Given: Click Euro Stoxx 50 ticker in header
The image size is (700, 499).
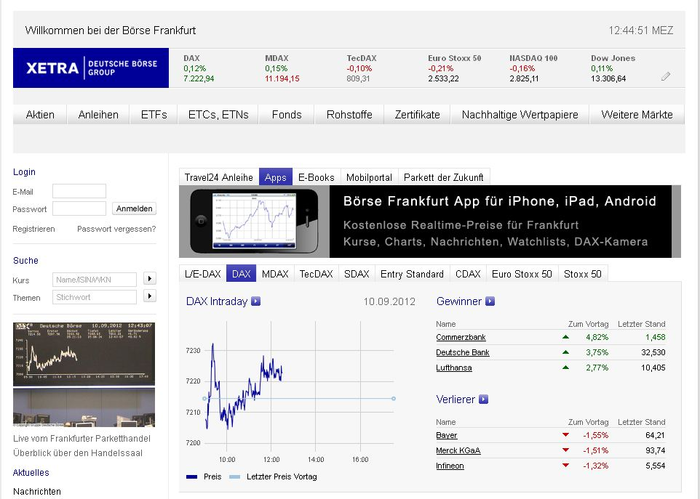Looking at the screenshot, I should 454,68.
